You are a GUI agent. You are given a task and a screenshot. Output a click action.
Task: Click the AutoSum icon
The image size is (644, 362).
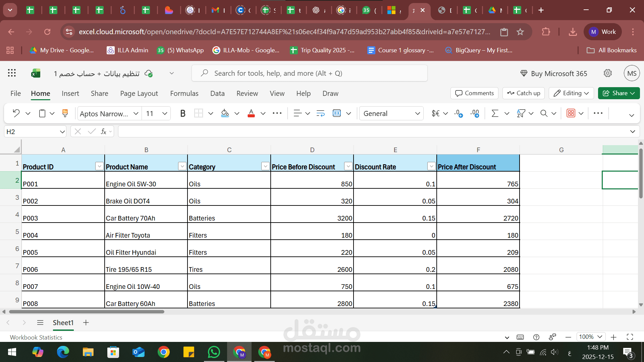tap(495, 113)
